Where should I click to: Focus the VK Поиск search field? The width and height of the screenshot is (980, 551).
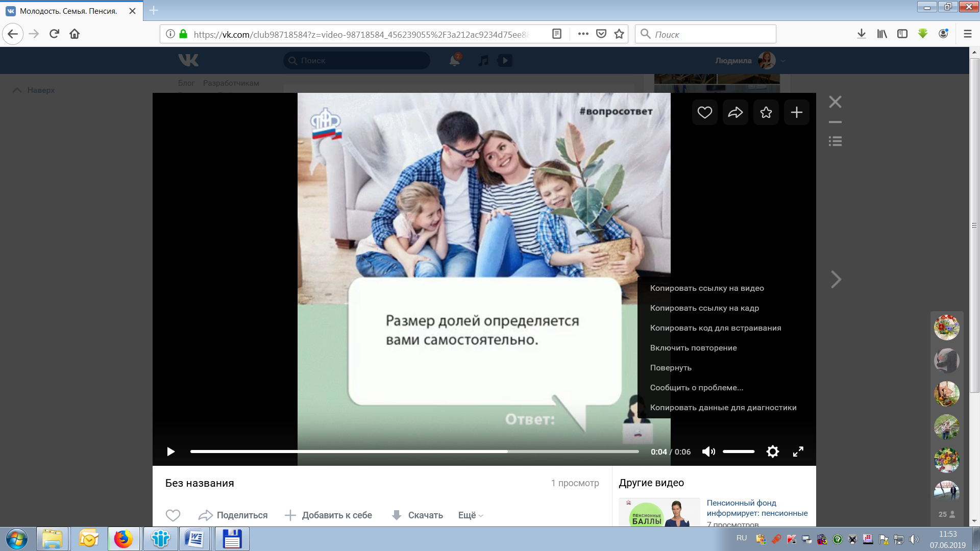(357, 60)
